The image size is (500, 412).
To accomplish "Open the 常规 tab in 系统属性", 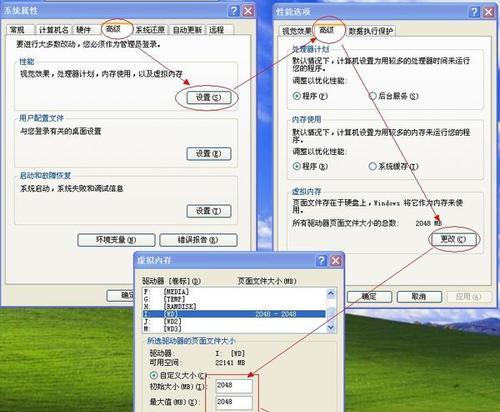I will [x=18, y=30].
